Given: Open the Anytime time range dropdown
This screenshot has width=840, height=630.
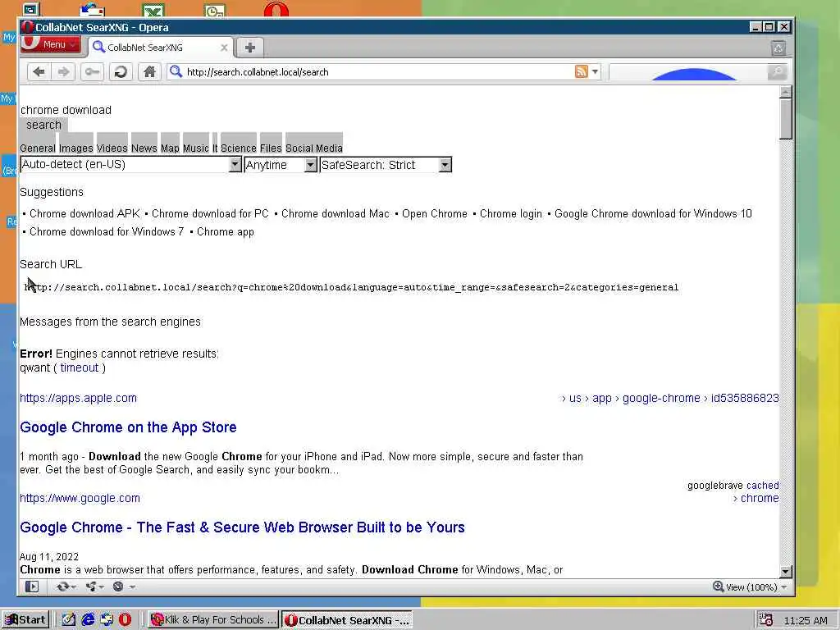Looking at the screenshot, I should (281, 164).
